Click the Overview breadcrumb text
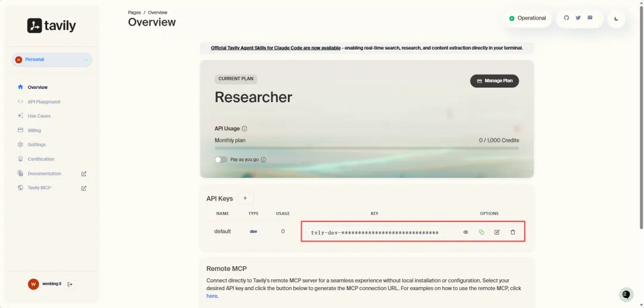The width and height of the screenshot is (644, 308). (157, 13)
